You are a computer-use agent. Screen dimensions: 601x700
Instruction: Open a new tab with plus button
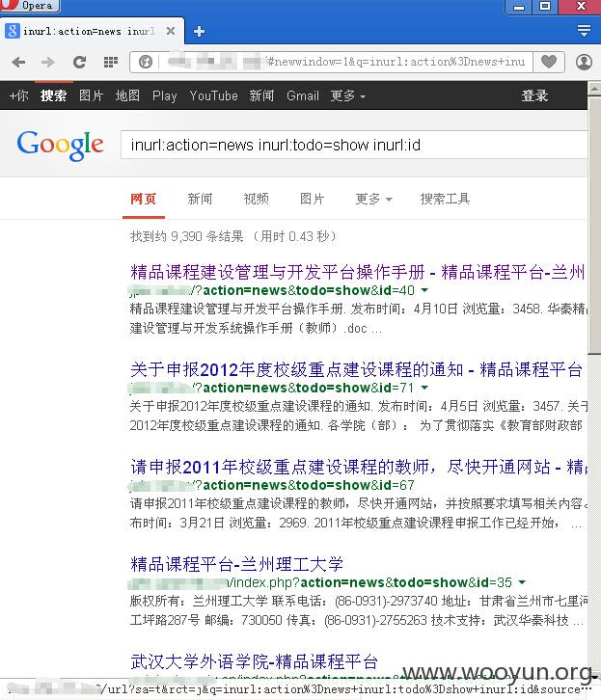199,31
